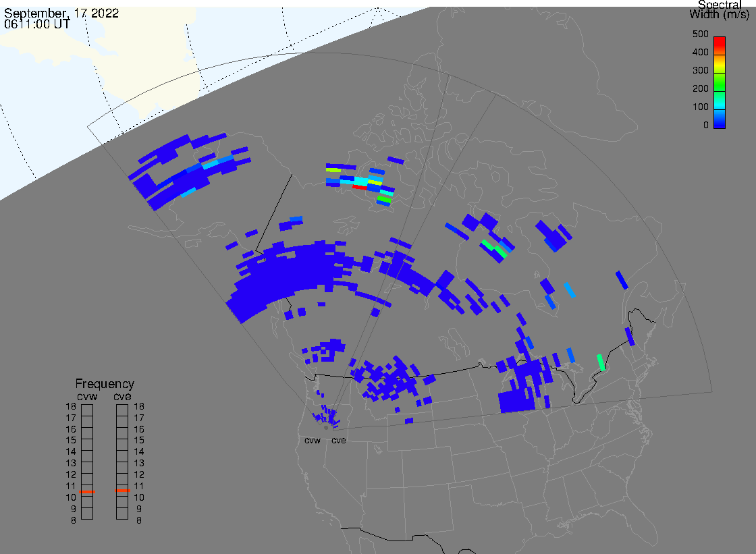The height and width of the screenshot is (554, 756).
Task: Click the Frequency legend heading
Action: point(105,384)
